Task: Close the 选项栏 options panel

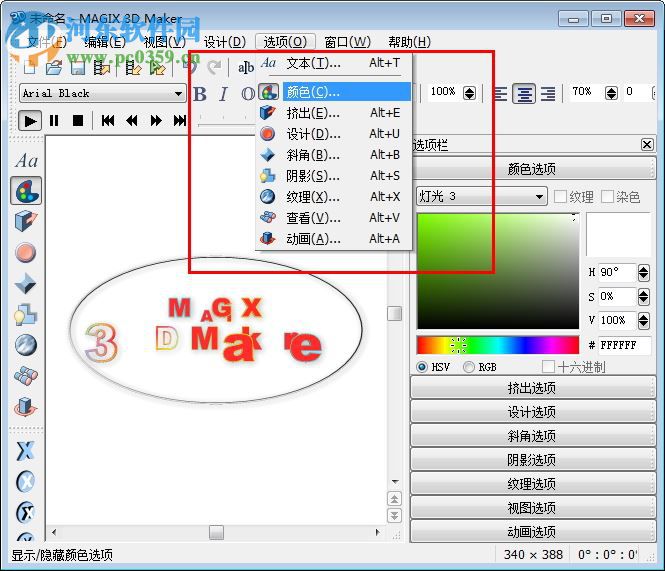Action: click(x=647, y=145)
